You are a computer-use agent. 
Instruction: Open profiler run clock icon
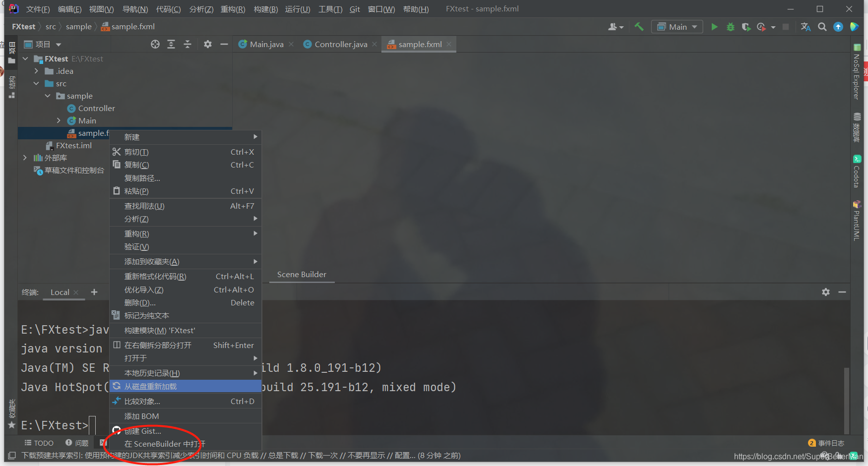[761, 27]
